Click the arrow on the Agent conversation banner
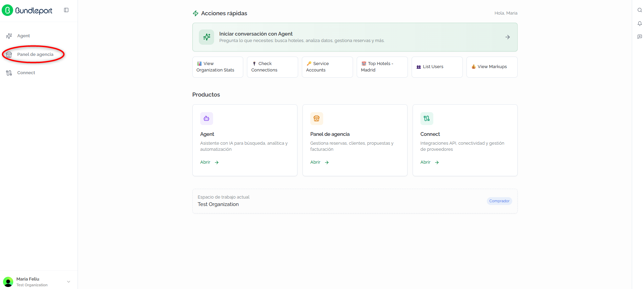Screen dimensions: 644x289 pyautogui.click(x=507, y=37)
